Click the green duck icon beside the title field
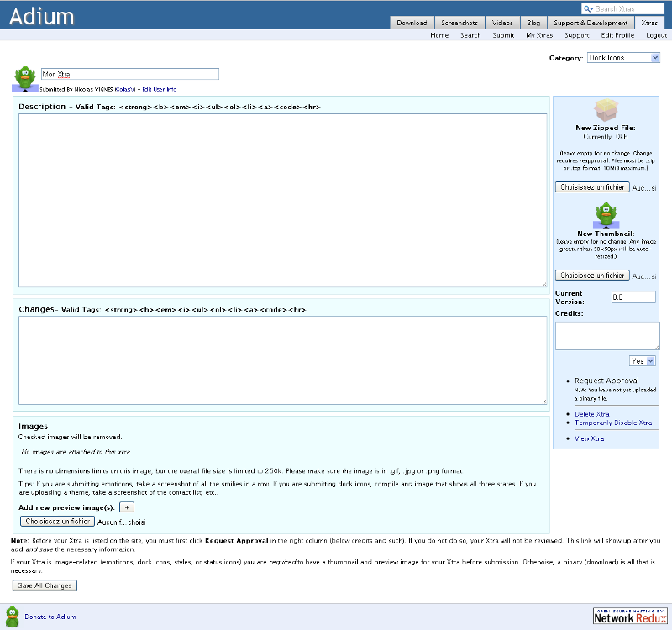 tap(26, 78)
